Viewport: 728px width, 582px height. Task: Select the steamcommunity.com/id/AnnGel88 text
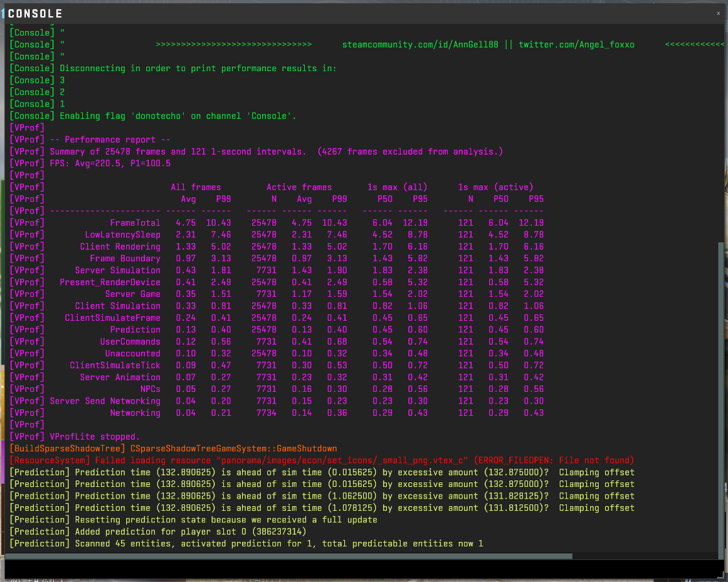[x=420, y=45]
